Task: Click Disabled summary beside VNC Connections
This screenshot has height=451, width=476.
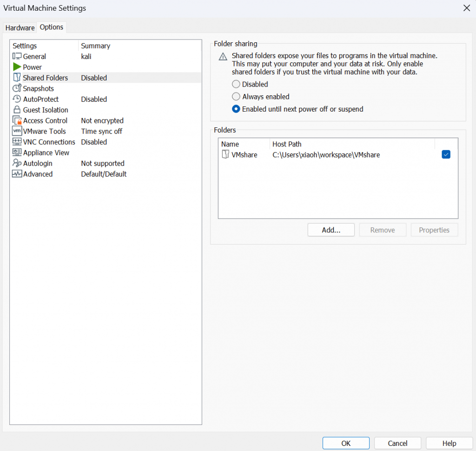Action: [94, 142]
